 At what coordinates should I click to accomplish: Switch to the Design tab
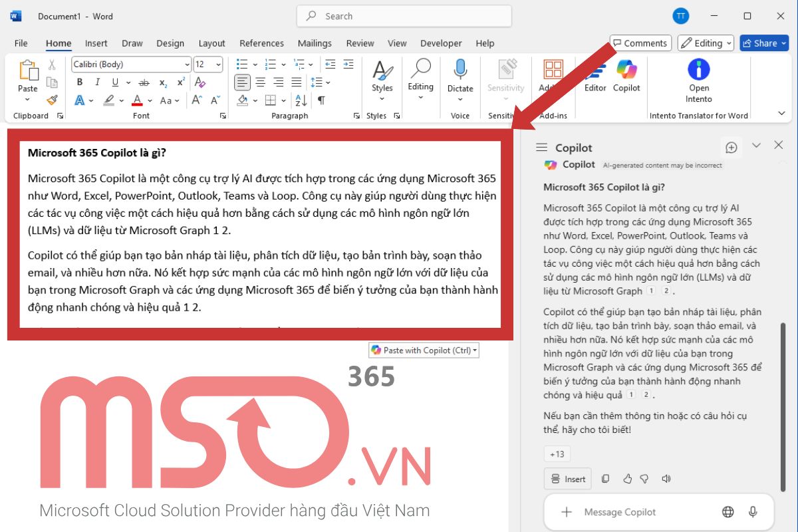click(170, 43)
